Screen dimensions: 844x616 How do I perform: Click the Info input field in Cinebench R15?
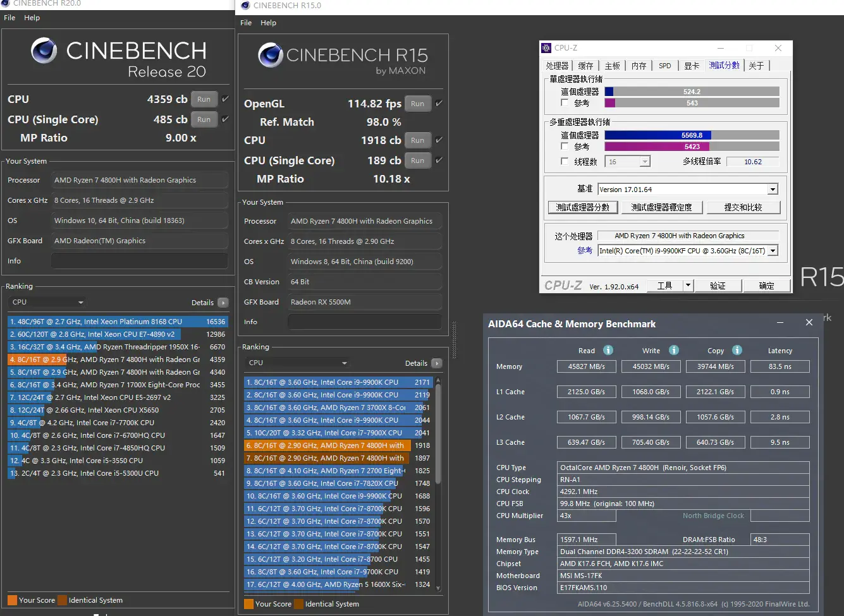coord(365,322)
